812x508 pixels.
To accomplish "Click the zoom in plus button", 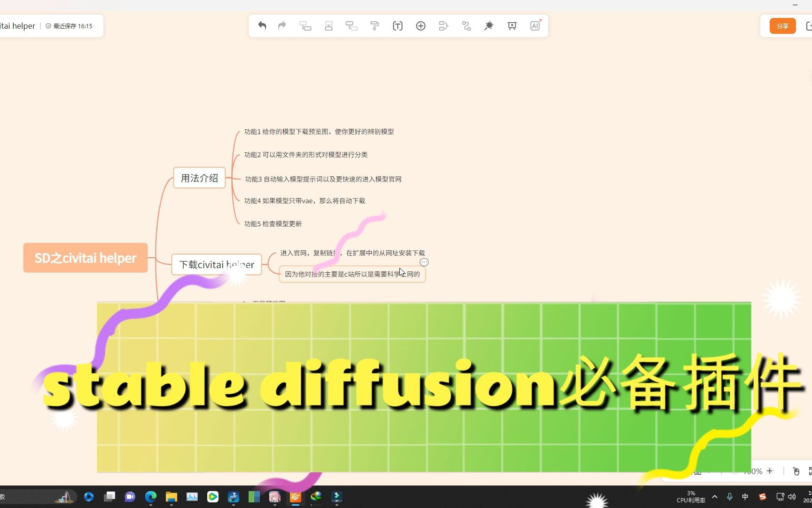I will tap(770, 471).
